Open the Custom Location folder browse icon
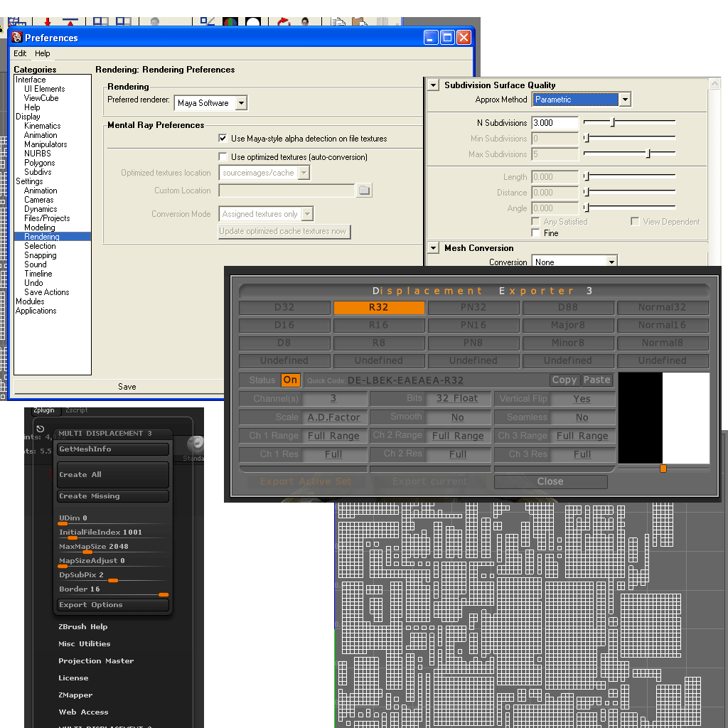 coord(365,191)
